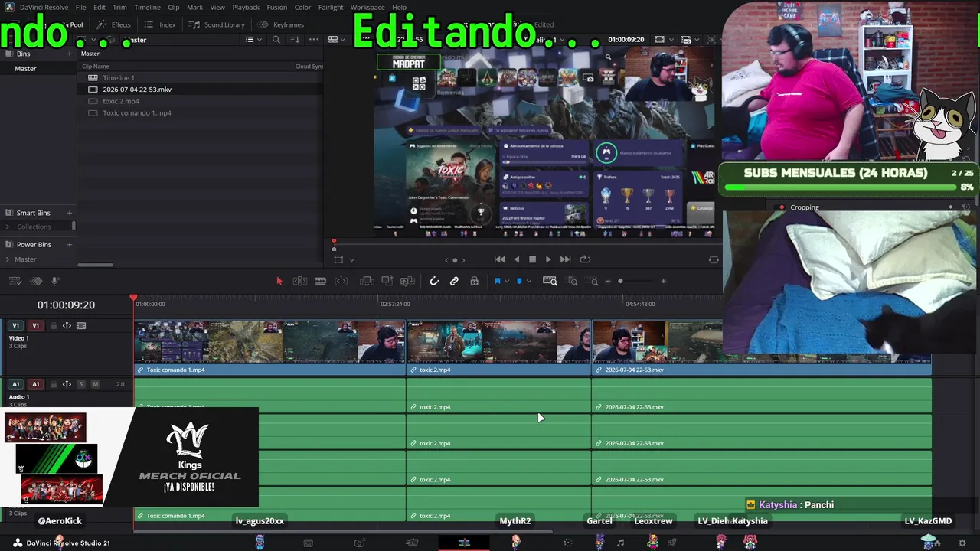Open Project Settings gear icon
The width and height of the screenshot is (980, 551).
point(962,543)
